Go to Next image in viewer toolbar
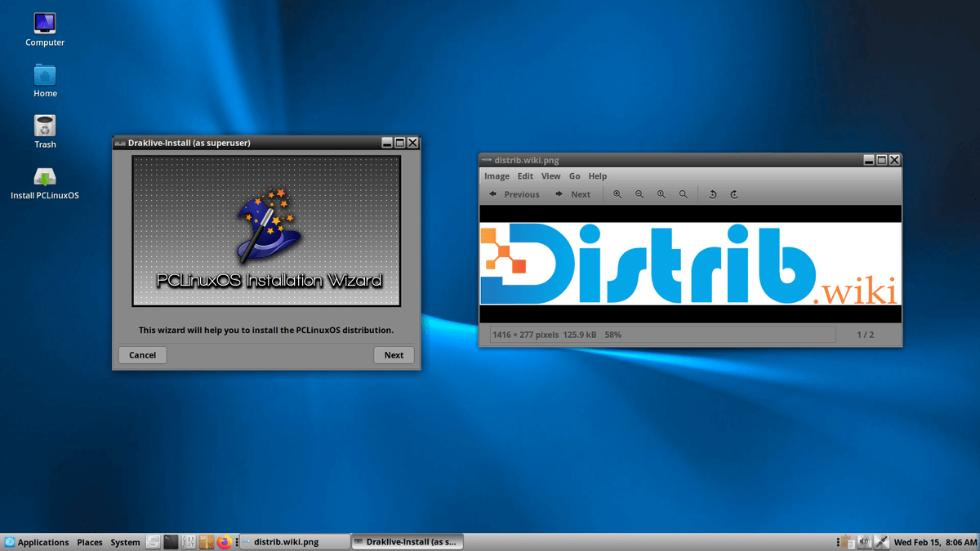The width and height of the screenshot is (980, 551). click(x=572, y=194)
